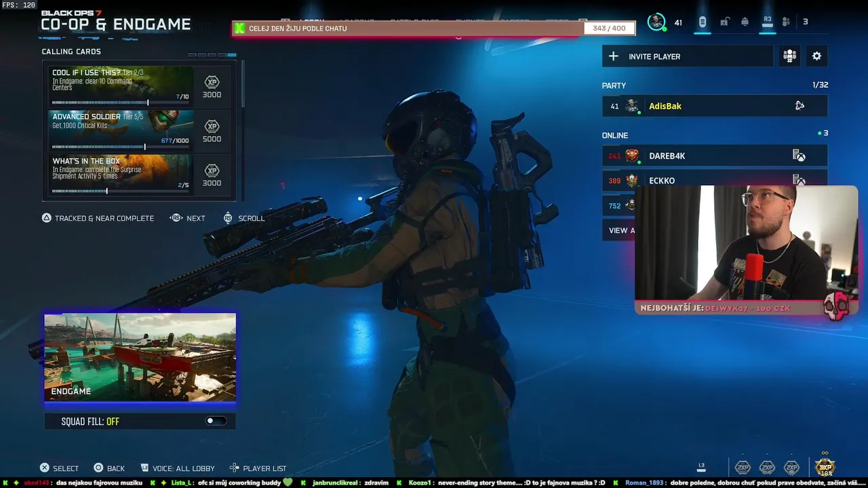Screen dimensions: 868x488
Task: Click the Xbox platform icon on DAREB4K row
Action: 799,156
